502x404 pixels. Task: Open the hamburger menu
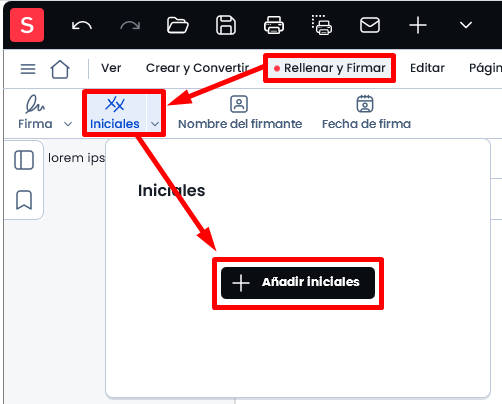point(28,69)
